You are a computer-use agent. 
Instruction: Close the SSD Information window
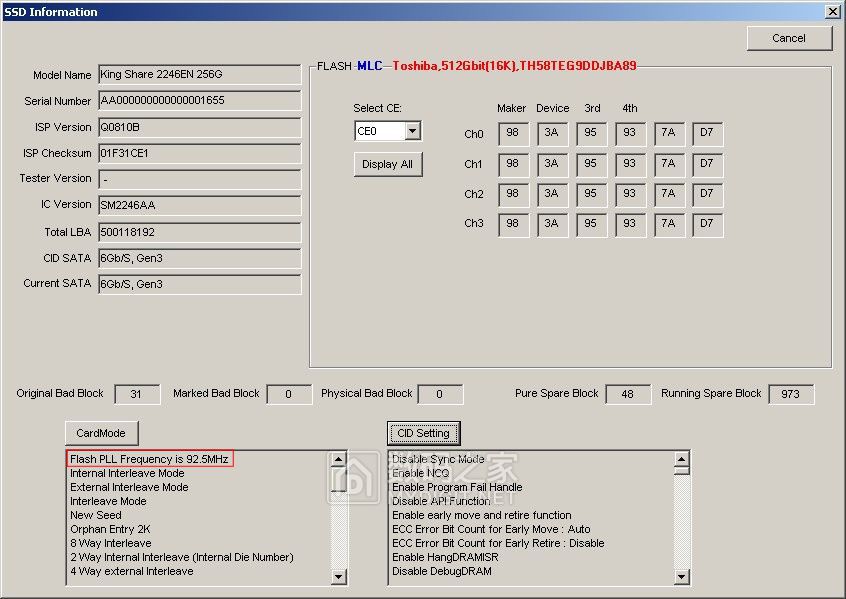click(832, 11)
